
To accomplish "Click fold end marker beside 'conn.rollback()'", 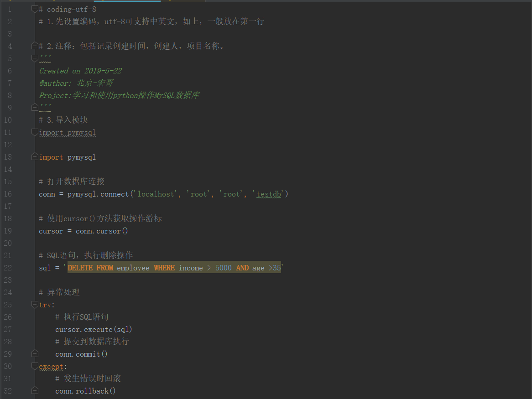I will pyautogui.click(x=35, y=391).
